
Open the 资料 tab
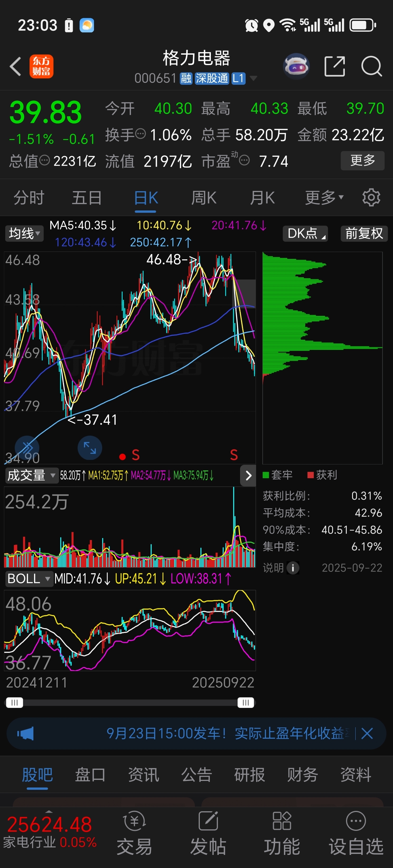pyautogui.click(x=356, y=774)
